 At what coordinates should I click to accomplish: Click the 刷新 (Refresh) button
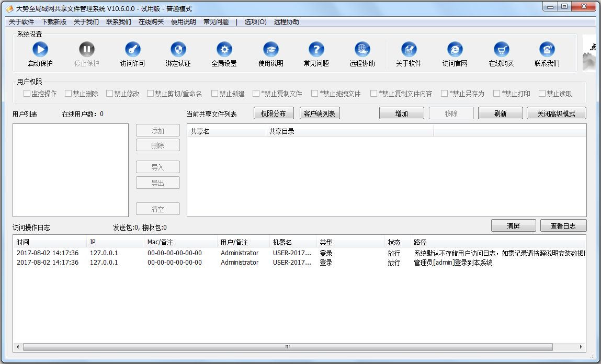tap(500, 113)
